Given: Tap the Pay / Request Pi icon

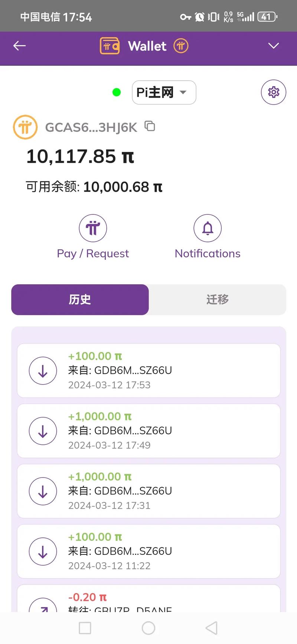Looking at the screenshot, I should [93, 228].
